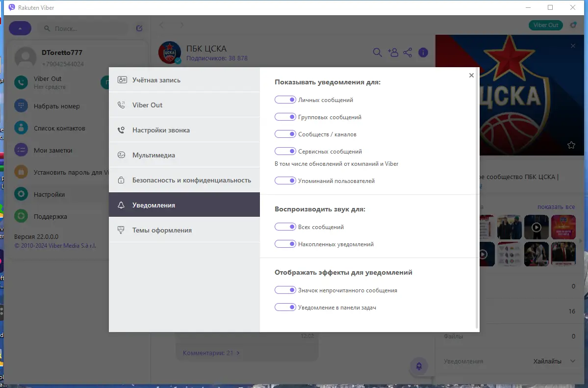Click the Набрать номер dial pad icon
The height and width of the screenshot is (388, 588).
click(21, 106)
